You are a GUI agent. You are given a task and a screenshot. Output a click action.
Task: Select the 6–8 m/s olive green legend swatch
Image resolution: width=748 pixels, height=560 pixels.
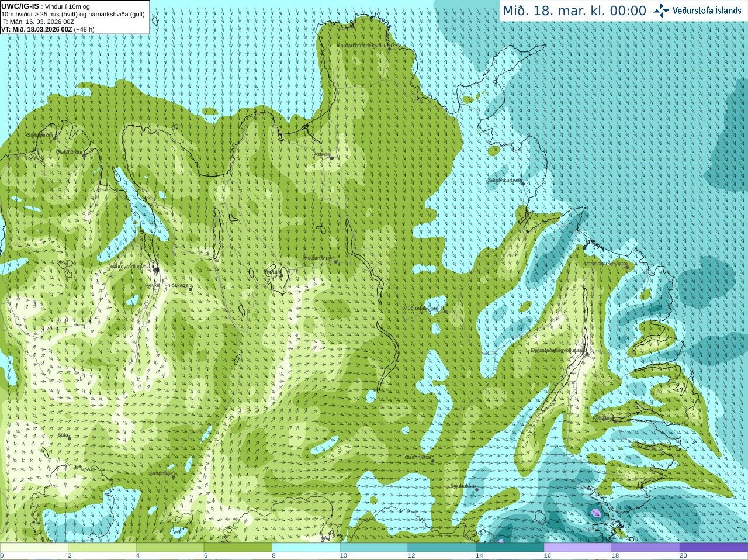(238, 548)
